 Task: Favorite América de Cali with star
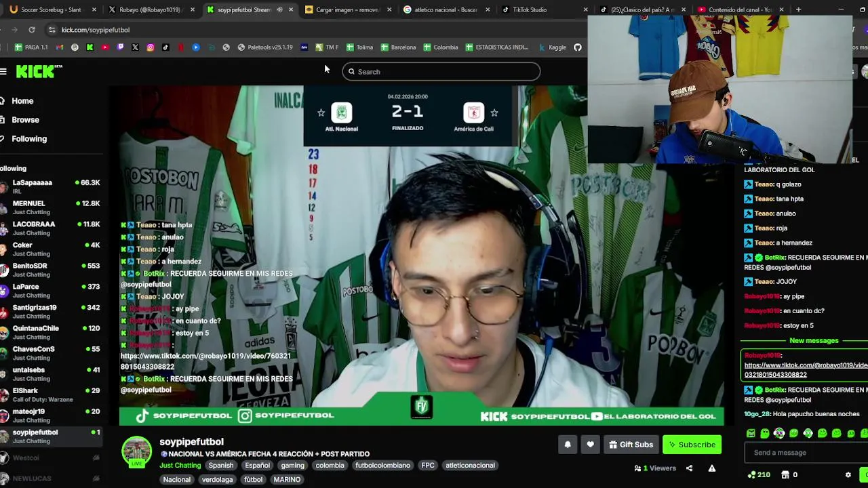pyautogui.click(x=494, y=113)
